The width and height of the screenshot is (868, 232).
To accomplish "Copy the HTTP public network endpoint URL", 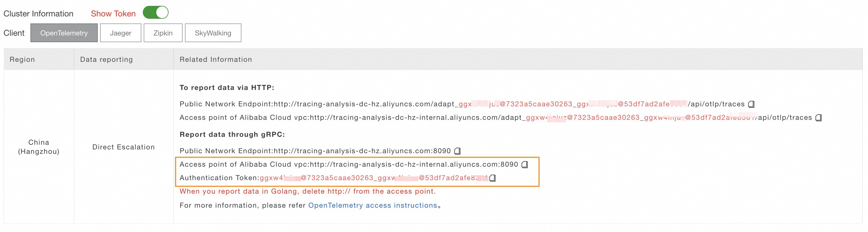I will [x=751, y=104].
